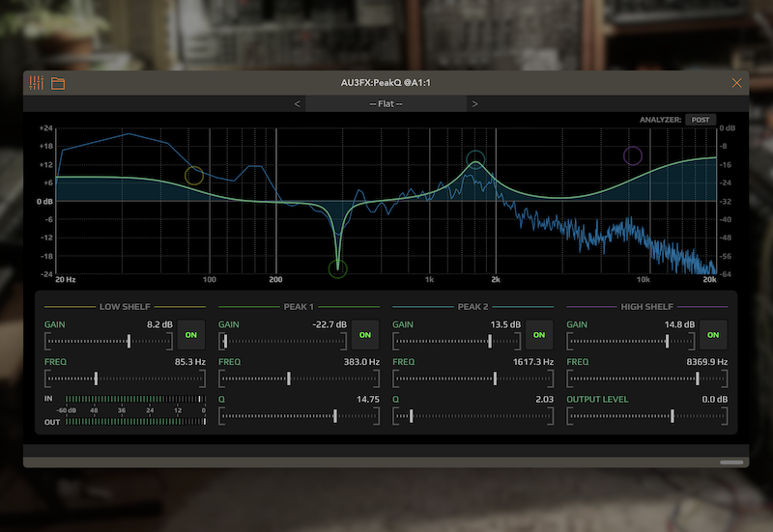Open the Flat preset selector
The image size is (773, 532).
point(386,104)
